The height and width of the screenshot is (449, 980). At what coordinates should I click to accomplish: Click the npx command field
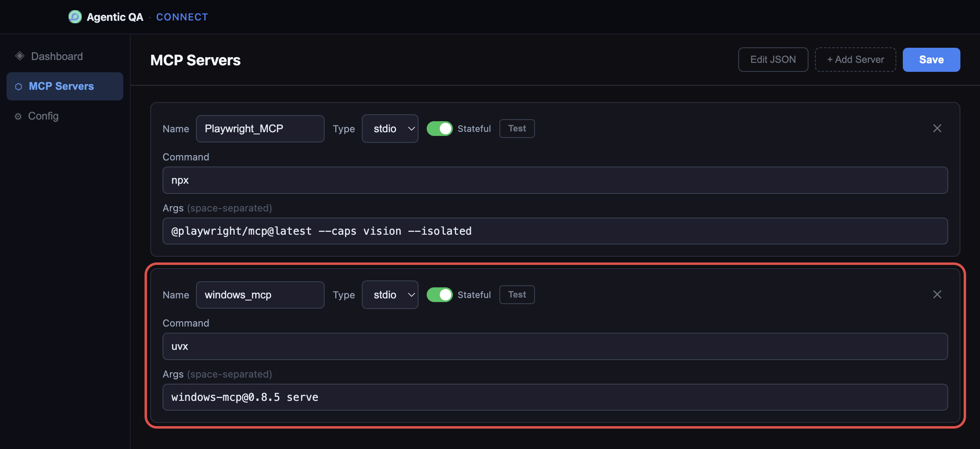[x=555, y=180]
